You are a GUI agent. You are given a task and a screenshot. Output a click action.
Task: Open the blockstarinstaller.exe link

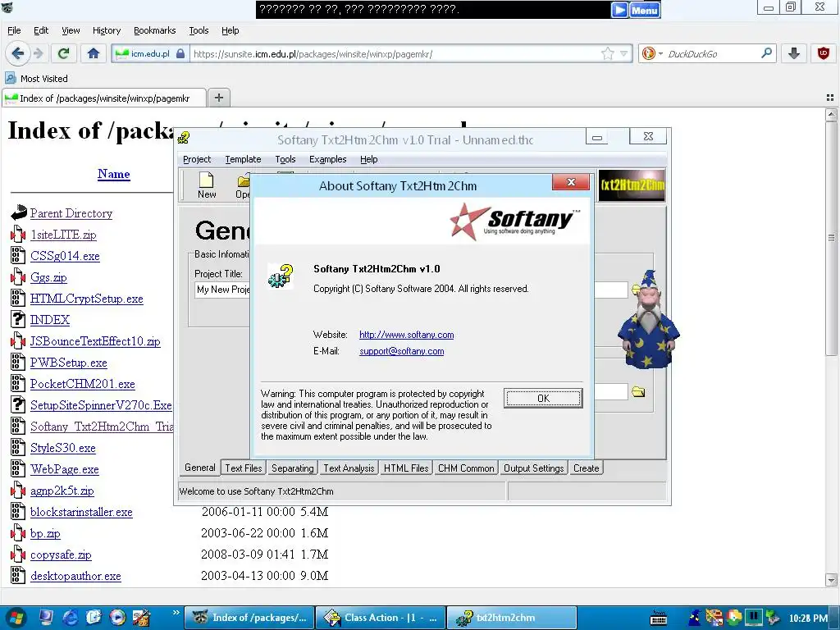[81, 512]
